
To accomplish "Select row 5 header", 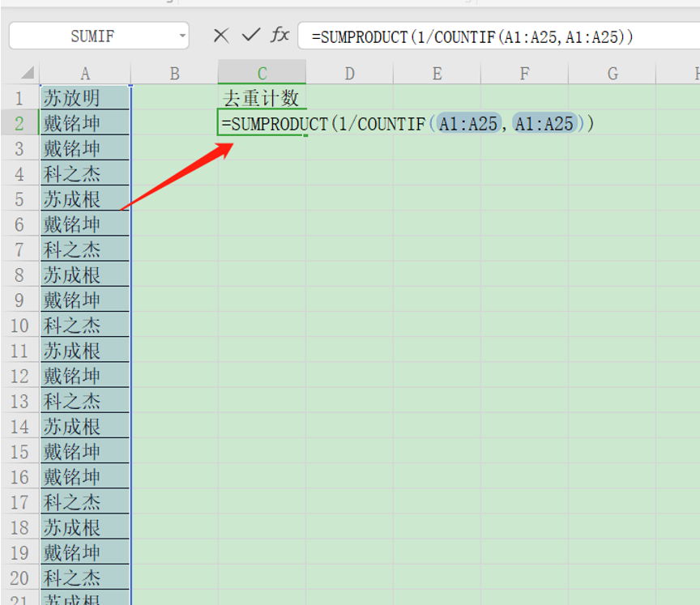I will click(x=19, y=198).
